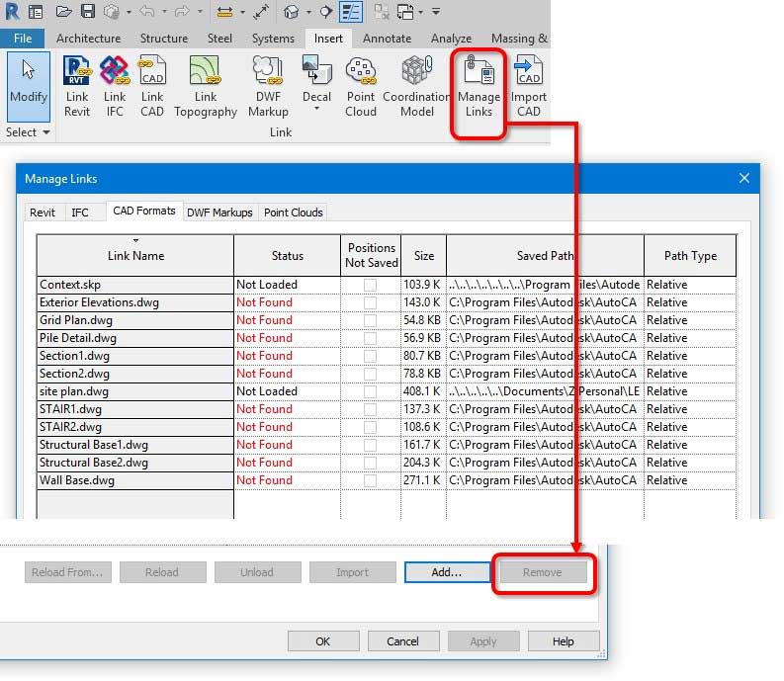This screenshot has height=681, width=784.
Task: Click the Open folder icon
Action: coord(63,11)
